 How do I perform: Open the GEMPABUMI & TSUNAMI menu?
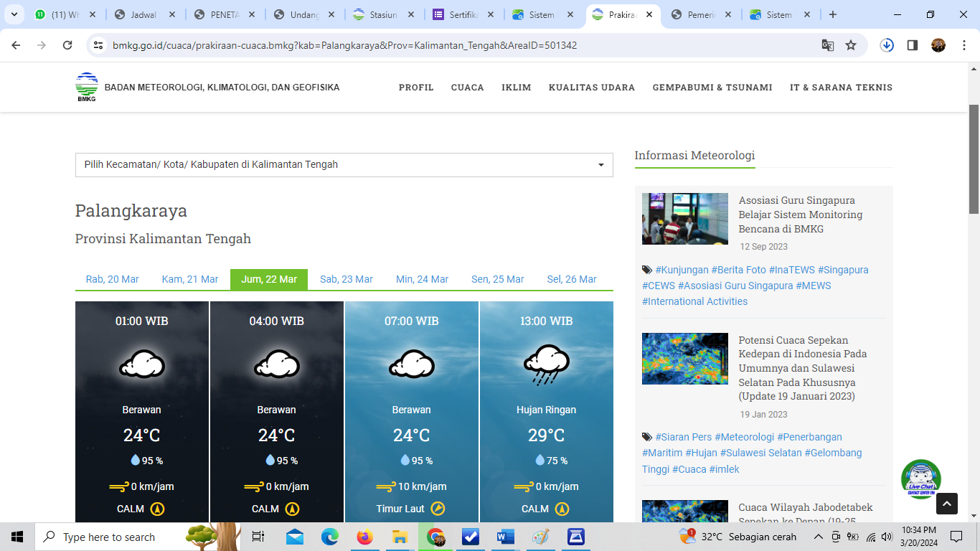tap(712, 88)
